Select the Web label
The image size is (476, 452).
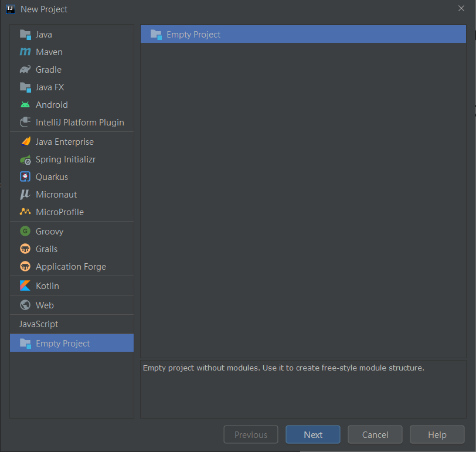45,305
